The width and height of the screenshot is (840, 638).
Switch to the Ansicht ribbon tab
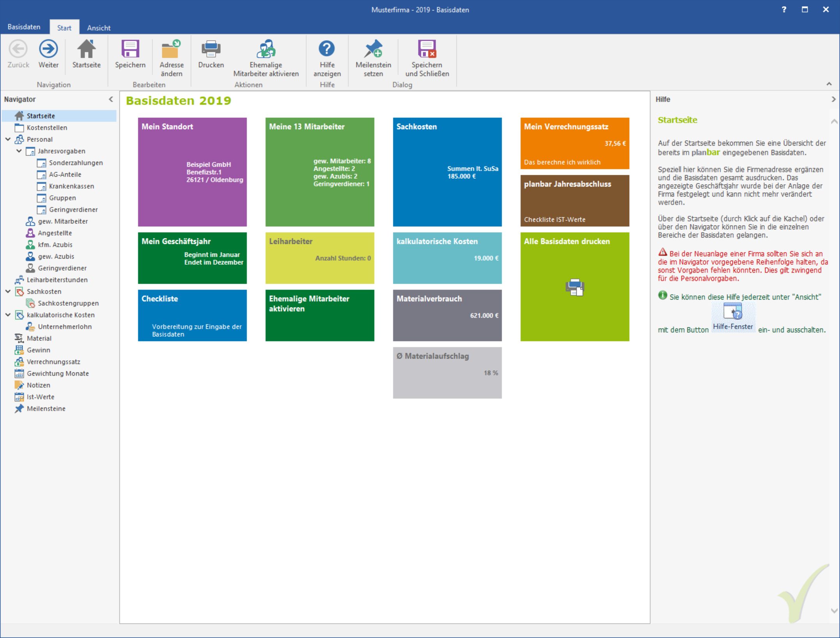tap(99, 28)
